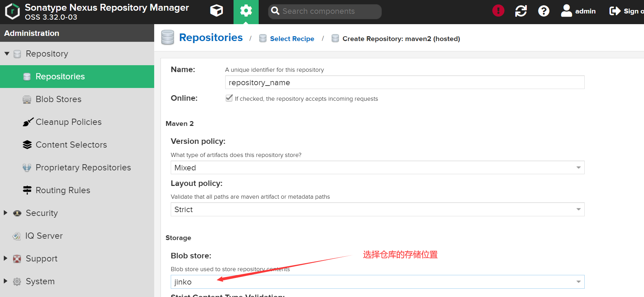Click the Cleanup Policies broom icon
This screenshot has height=297, width=644.
[28, 122]
